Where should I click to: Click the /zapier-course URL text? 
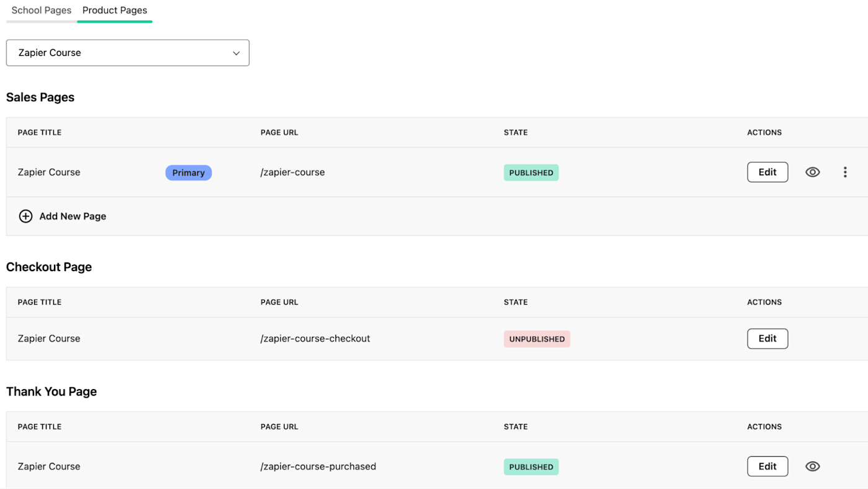293,173
